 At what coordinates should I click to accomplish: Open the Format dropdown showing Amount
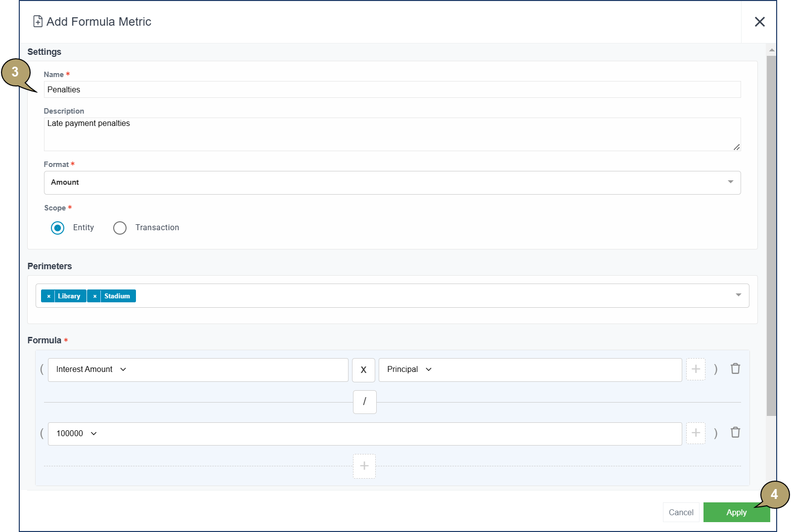click(x=392, y=183)
